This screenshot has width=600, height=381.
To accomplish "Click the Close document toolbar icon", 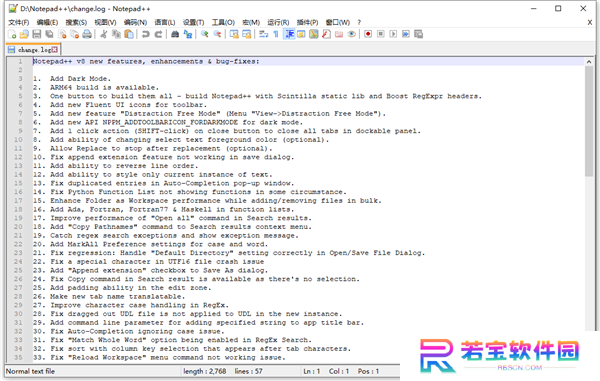I will coord(62,34).
